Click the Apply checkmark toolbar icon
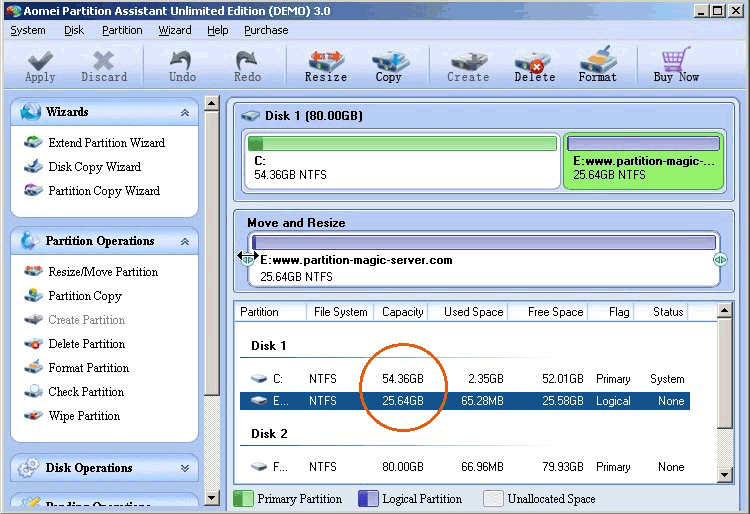 [40, 61]
